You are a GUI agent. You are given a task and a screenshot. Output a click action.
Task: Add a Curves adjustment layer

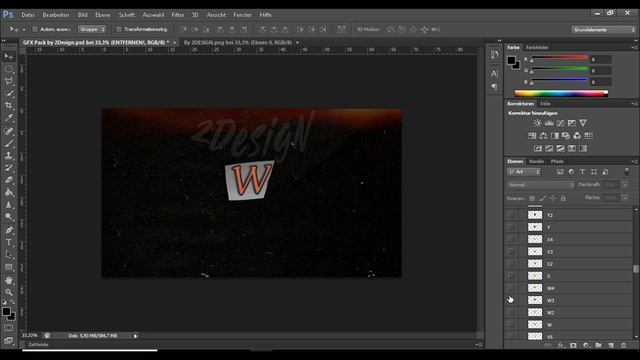tap(560, 123)
